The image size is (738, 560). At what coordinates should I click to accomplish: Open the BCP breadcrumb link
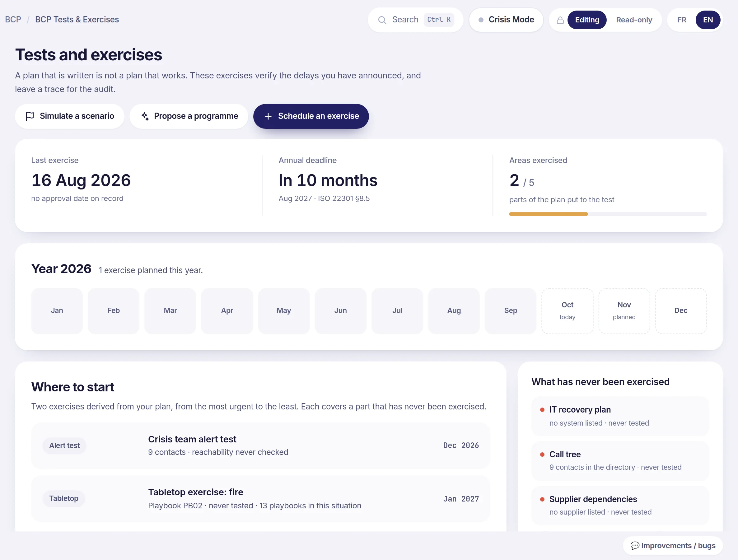(13, 20)
